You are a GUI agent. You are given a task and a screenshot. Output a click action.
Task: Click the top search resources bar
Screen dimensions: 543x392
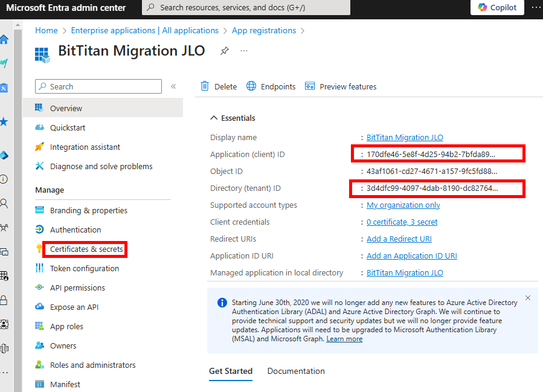pyautogui.click(x=246, y=8)
